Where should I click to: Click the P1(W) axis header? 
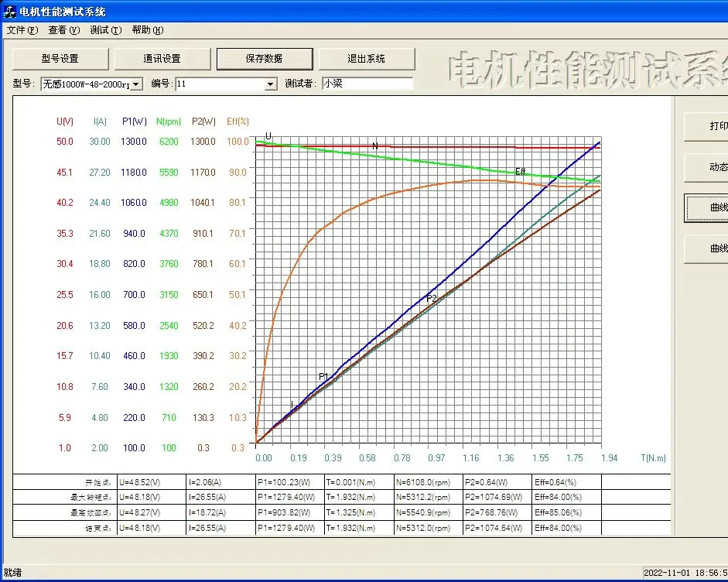[134, 122]
